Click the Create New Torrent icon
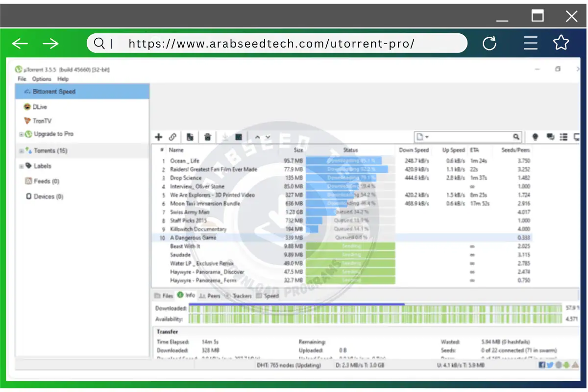Viewport: 588px width, 392px height. 190,137
